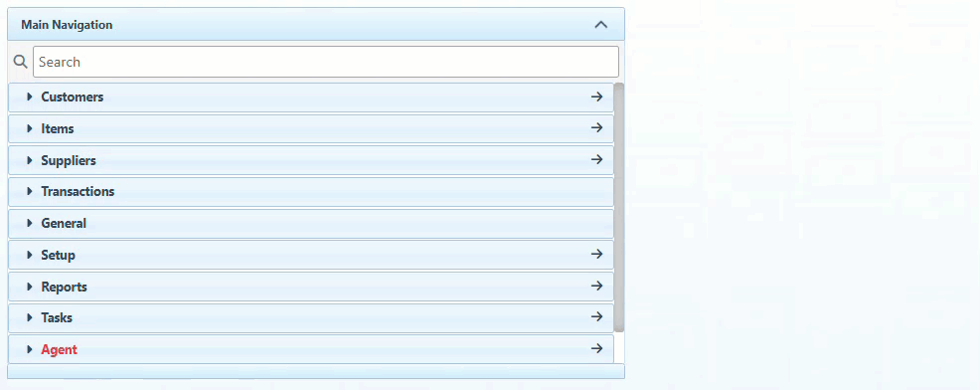Expand the Transactions triangle
Viewport: 980px width, 390px height.
[30, 192]
